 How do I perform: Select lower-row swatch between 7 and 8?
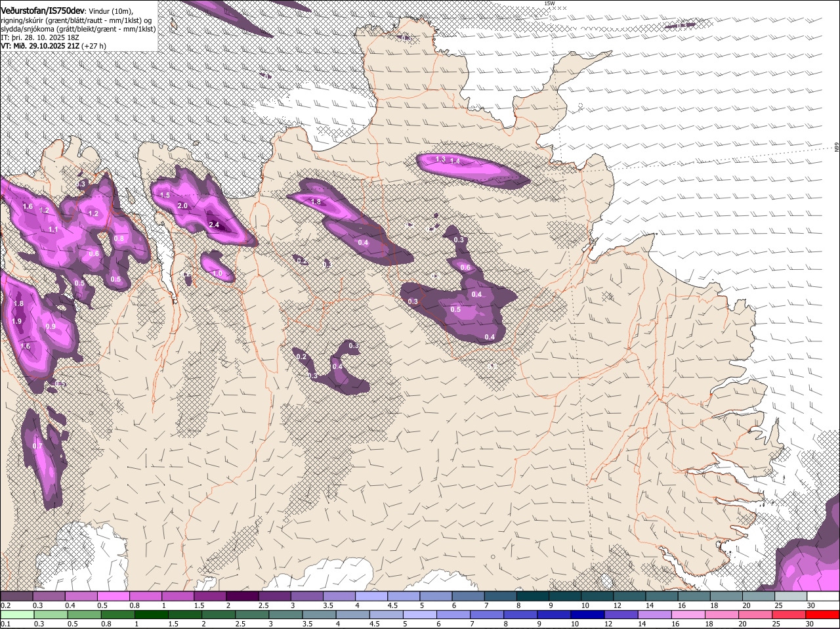tap(488, 615)
